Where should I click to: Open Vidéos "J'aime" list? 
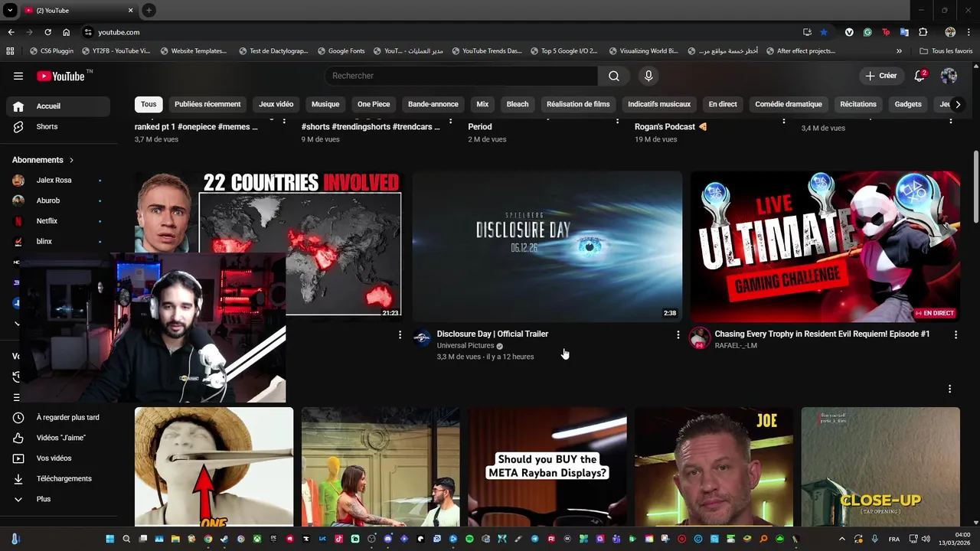click(58, 438)
